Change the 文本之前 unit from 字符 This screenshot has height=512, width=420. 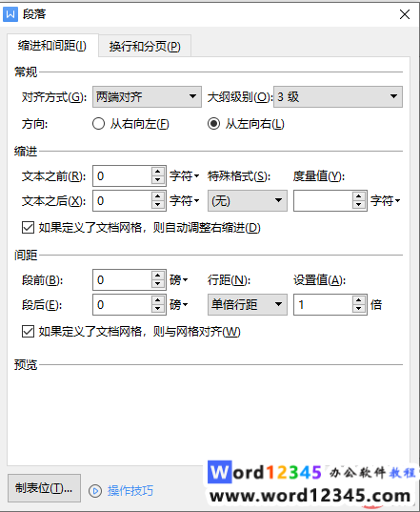click(x=184, y=176)
